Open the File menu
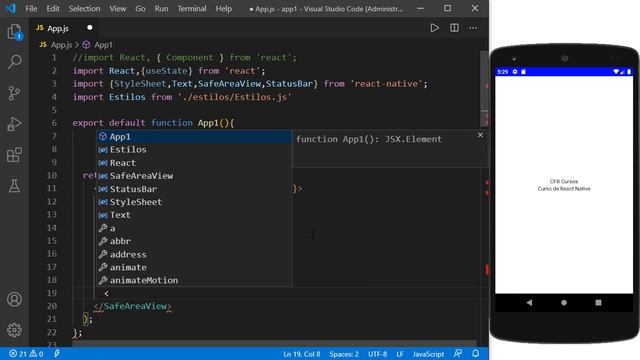 31,9
